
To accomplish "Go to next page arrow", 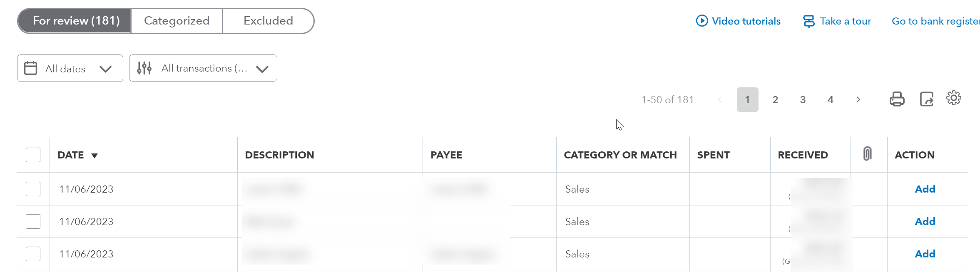I will (x=858, y=100).
